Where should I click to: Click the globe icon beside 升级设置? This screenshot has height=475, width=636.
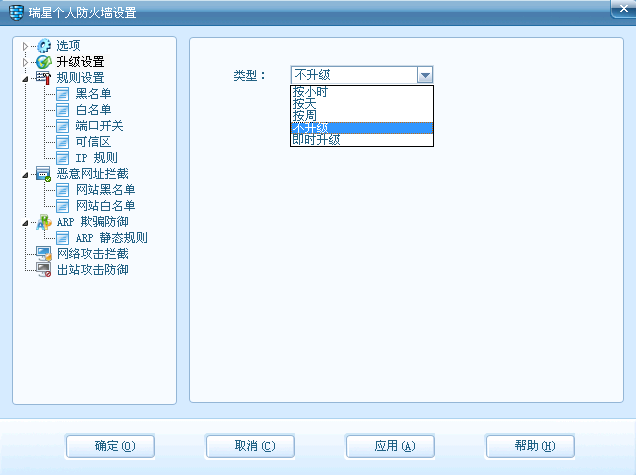pyautogui.click(x=44, y=62)
